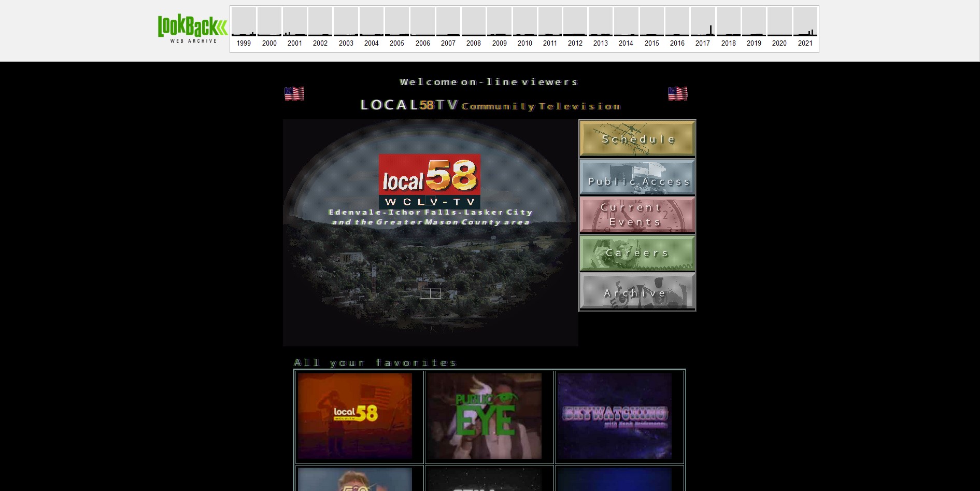The image size is (980, 491).
Task: Open the Schedule page
Action: [637, 138]
